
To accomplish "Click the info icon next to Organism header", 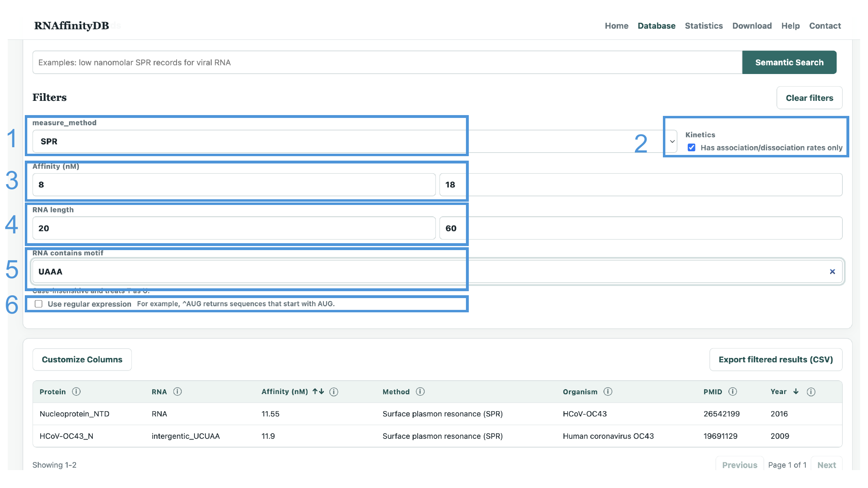I will 608,392.
